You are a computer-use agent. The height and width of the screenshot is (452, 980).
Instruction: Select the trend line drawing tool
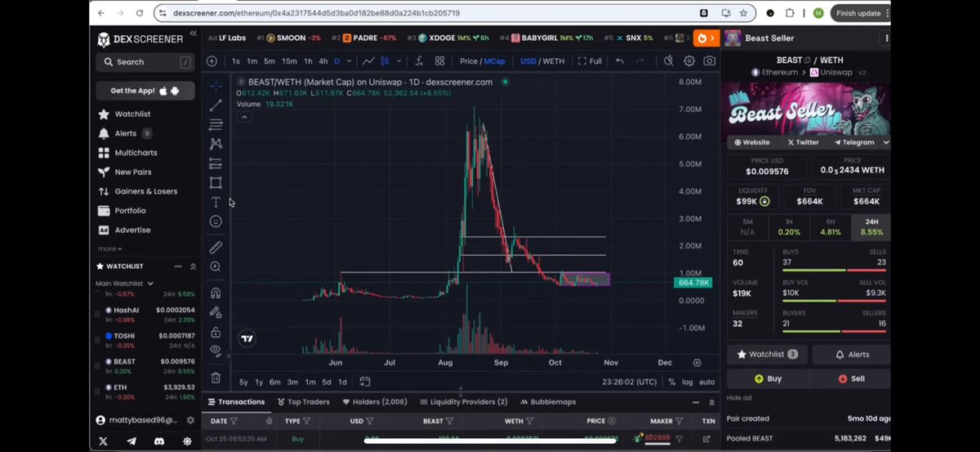216,105
